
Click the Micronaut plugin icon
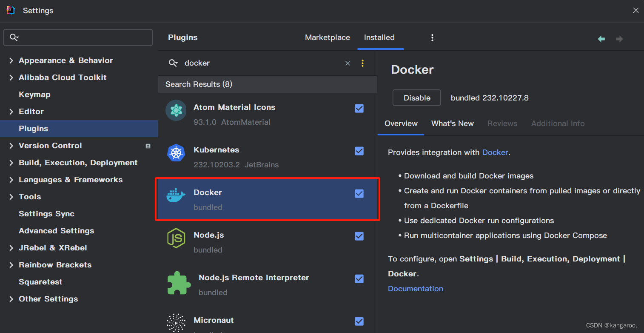pos(176,323)
